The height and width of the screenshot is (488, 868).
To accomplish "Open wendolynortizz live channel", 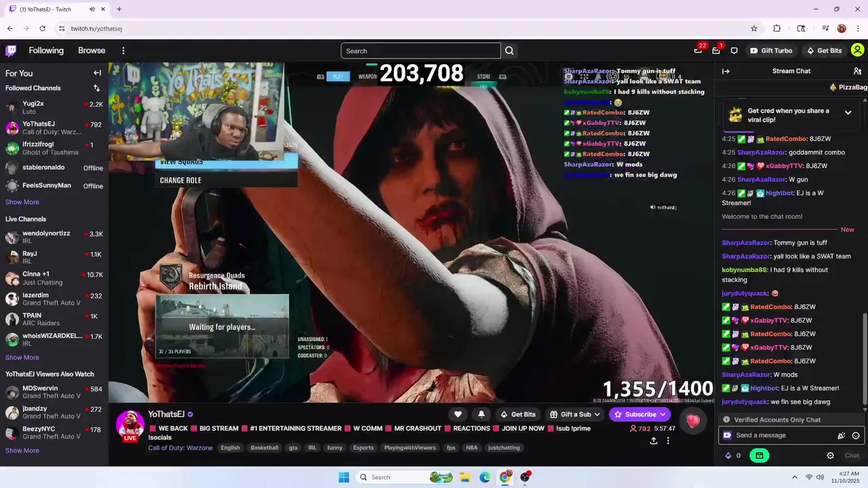I will [54, 237].
